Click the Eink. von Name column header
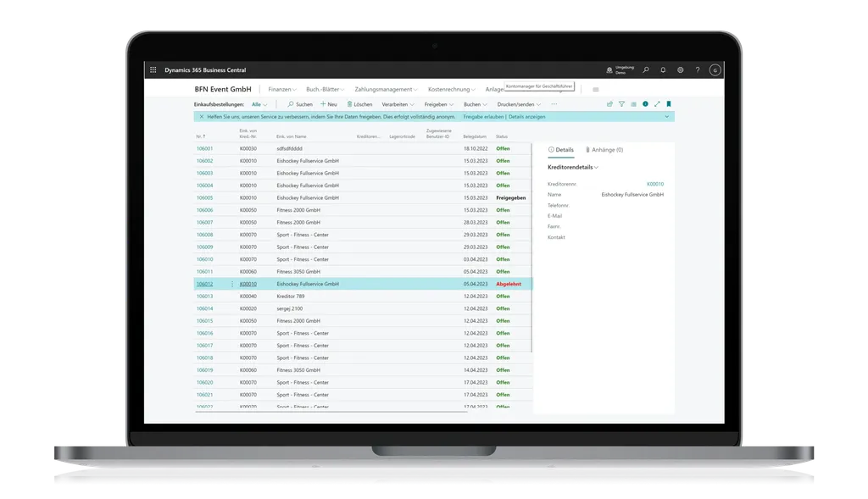 click(x=292, y=136)
